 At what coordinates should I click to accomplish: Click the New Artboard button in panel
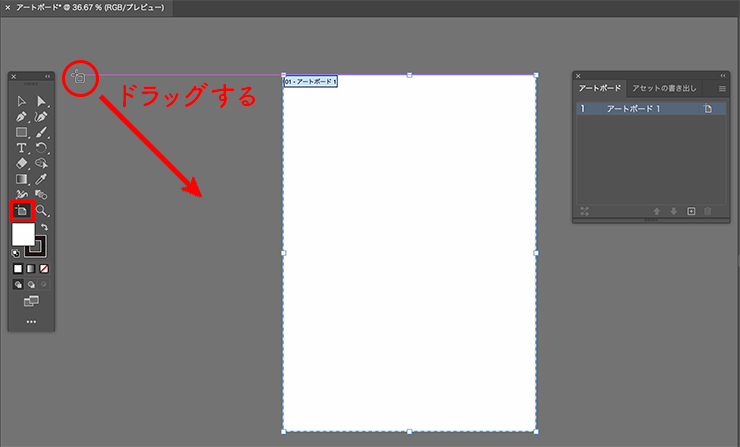coord(690,211)
